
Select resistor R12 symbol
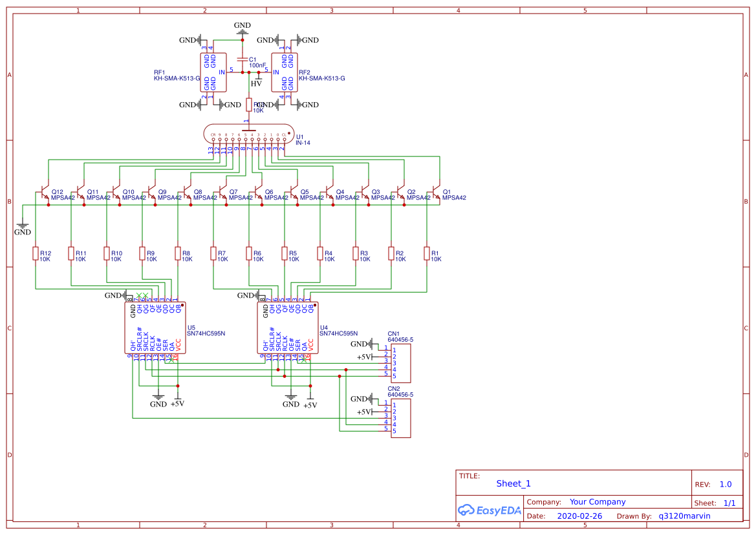tap(36, 253)
